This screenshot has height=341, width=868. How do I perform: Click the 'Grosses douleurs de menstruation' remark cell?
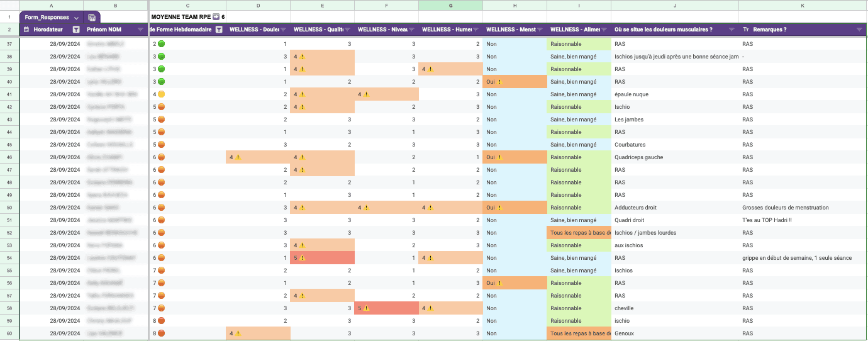(803, 208)
